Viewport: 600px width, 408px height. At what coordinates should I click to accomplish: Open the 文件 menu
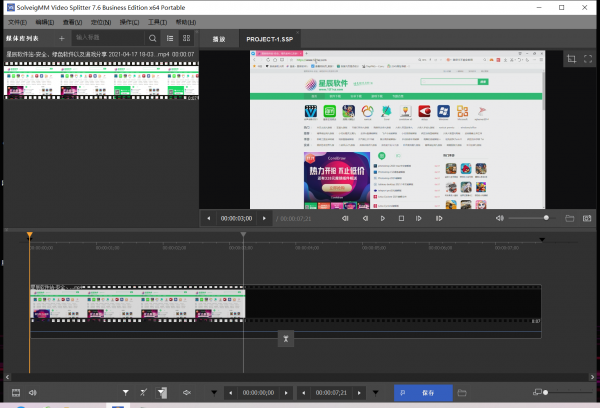(x=17, y=22)
